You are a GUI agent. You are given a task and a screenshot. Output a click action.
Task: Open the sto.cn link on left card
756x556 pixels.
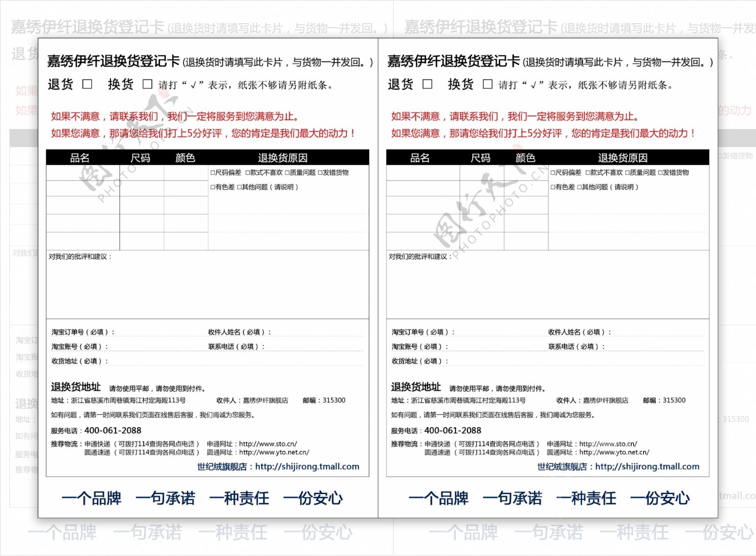coord(268,444)
